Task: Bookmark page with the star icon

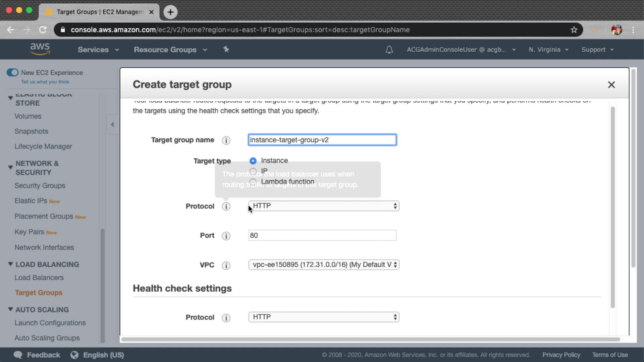Action: coord(574,30)
